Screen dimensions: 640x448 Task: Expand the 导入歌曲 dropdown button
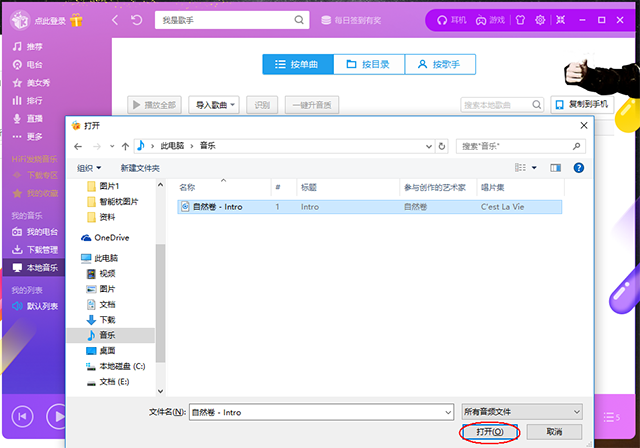[x=216, y=104]
